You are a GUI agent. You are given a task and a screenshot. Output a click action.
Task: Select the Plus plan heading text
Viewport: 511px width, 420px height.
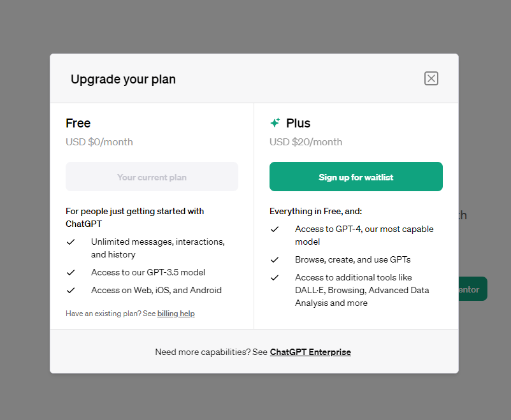tap(298, 123)
